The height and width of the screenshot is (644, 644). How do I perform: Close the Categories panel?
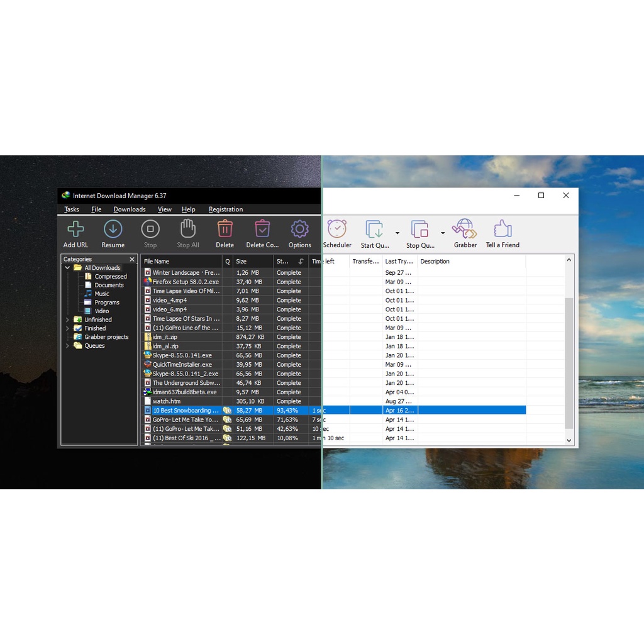(132, 259)
